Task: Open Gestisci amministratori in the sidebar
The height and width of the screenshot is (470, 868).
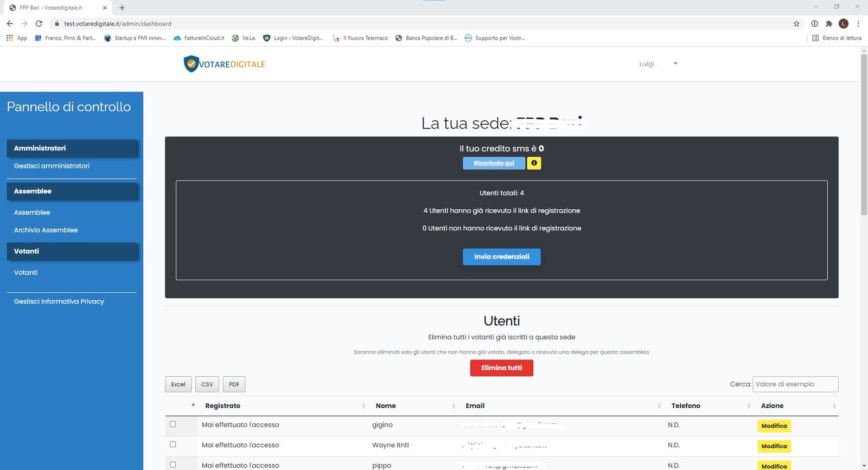Action: coord(52,166)
